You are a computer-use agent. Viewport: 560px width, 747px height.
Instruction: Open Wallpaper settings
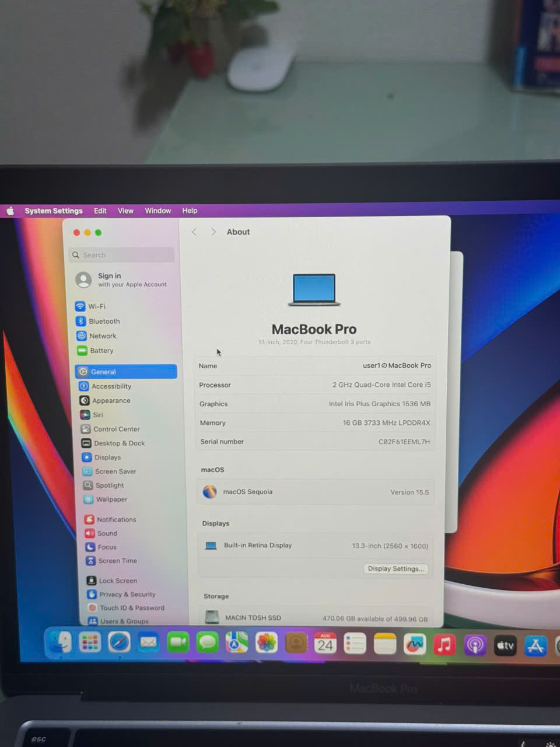106,499
